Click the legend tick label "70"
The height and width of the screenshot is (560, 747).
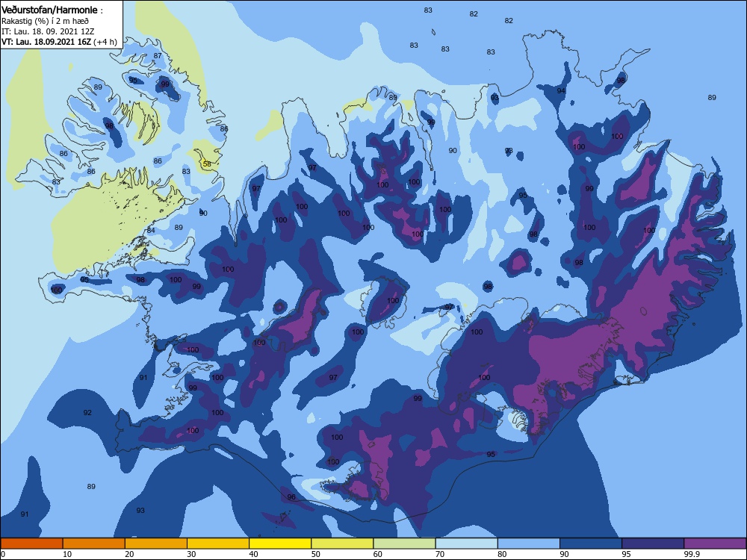point(440,554)
